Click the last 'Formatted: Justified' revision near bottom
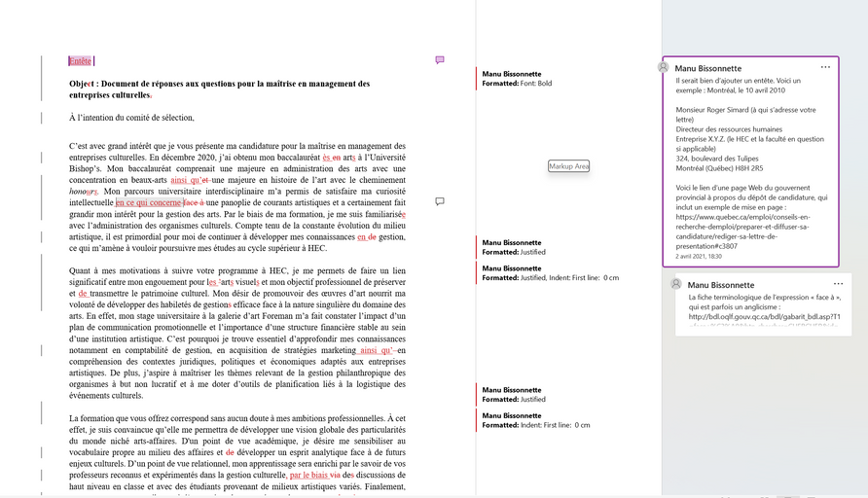This screenshot has height=498, width=868. tap(514, 399)
